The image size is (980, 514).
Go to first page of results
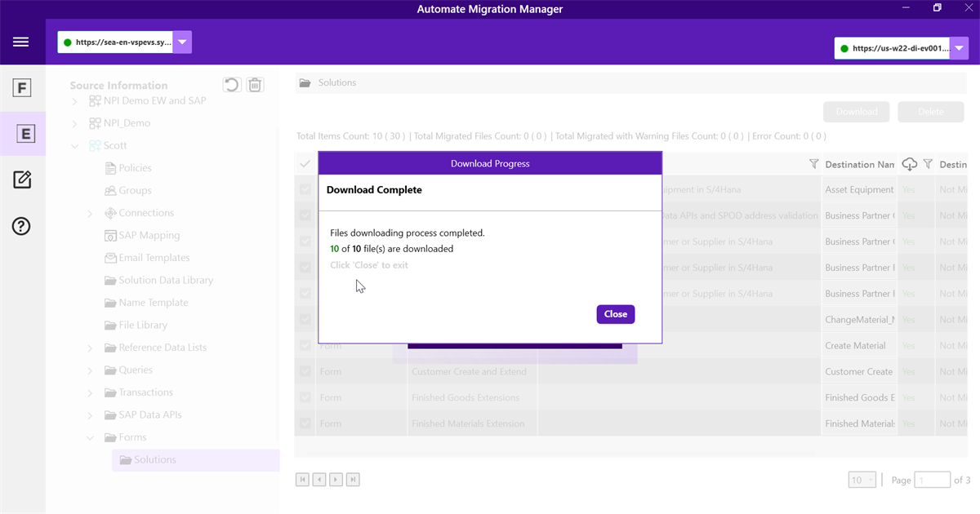302,480
